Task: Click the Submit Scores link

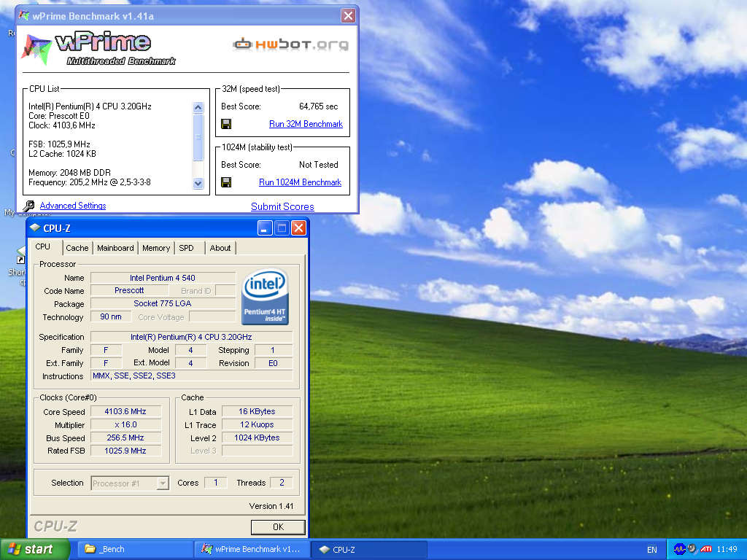Action: [282, 206]
